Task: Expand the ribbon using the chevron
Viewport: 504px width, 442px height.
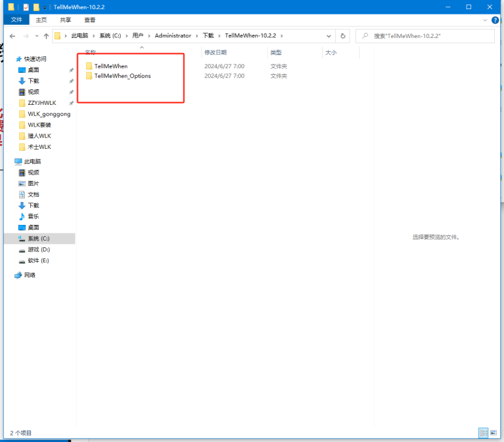Action: [x=483, y=20]
